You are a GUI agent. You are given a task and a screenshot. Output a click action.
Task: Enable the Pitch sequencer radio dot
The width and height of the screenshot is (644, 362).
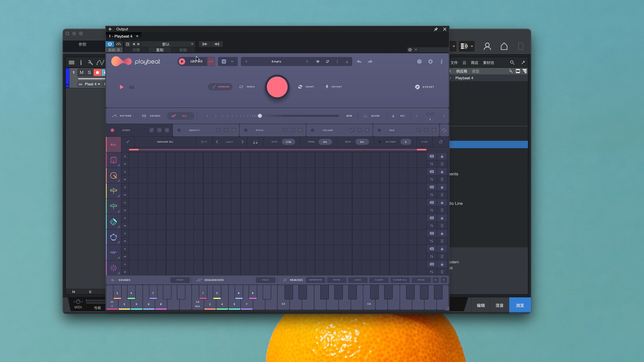[246, 130]
